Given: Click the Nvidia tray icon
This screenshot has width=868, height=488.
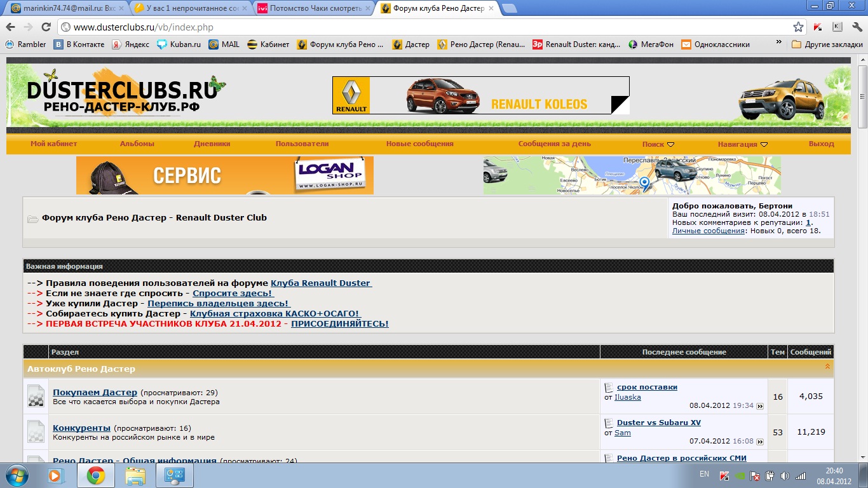Looking at the screenshot, I should pyautogui.click(x=740, y=475).
